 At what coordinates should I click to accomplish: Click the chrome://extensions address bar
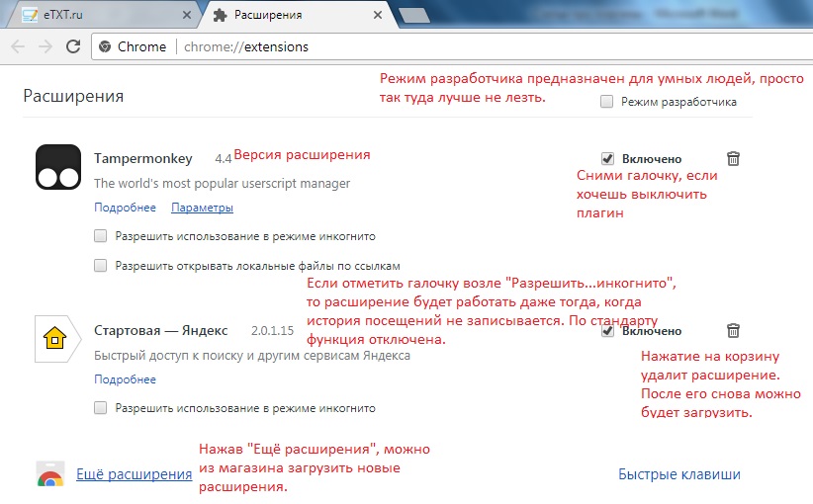click(x=451, y=46)
